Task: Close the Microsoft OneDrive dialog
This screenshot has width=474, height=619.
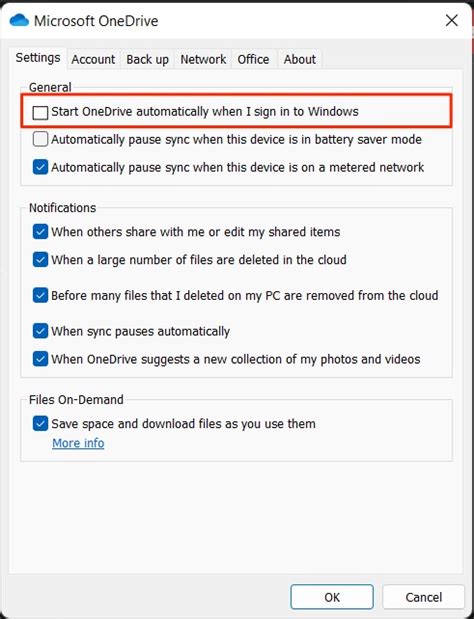Action: 452,20
